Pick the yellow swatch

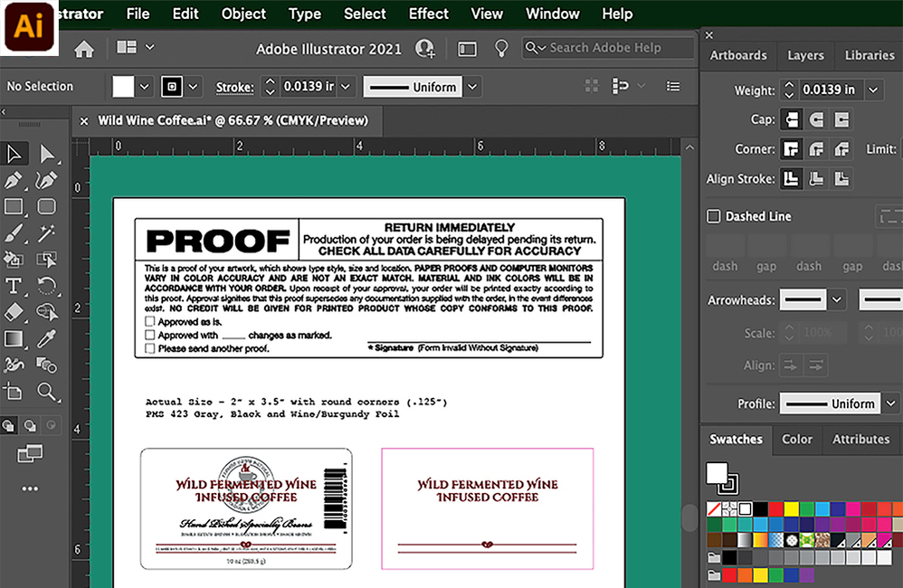792,509
